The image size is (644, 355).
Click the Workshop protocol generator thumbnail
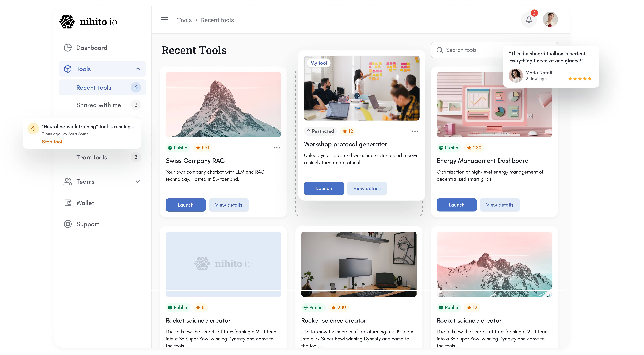[x=361, y=88]
